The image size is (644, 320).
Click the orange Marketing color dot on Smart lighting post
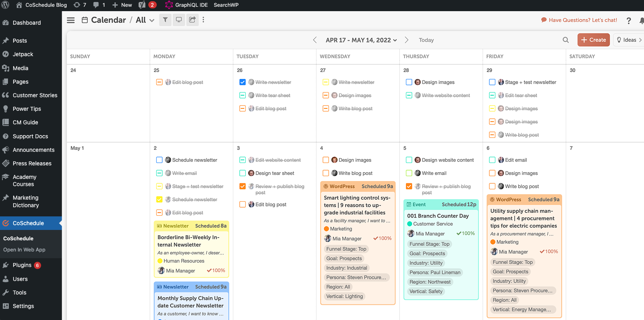click(326, 229)
